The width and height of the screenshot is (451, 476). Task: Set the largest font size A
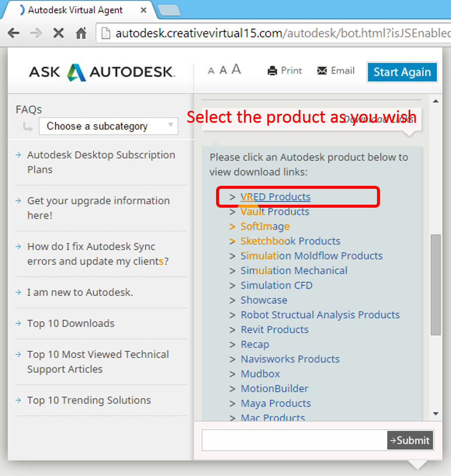tap(236, 69)
